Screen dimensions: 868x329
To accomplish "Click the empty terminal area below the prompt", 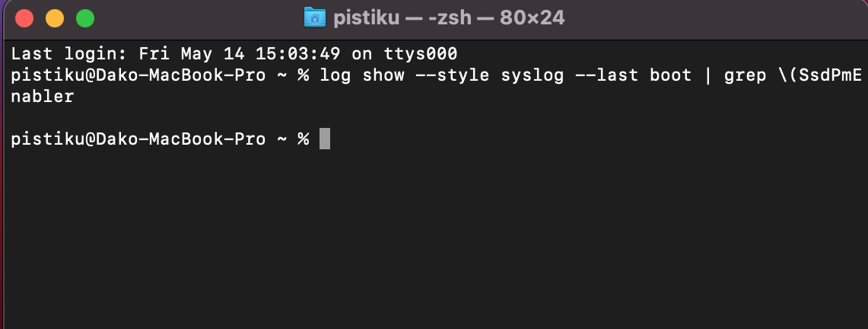I will (434, 244).
